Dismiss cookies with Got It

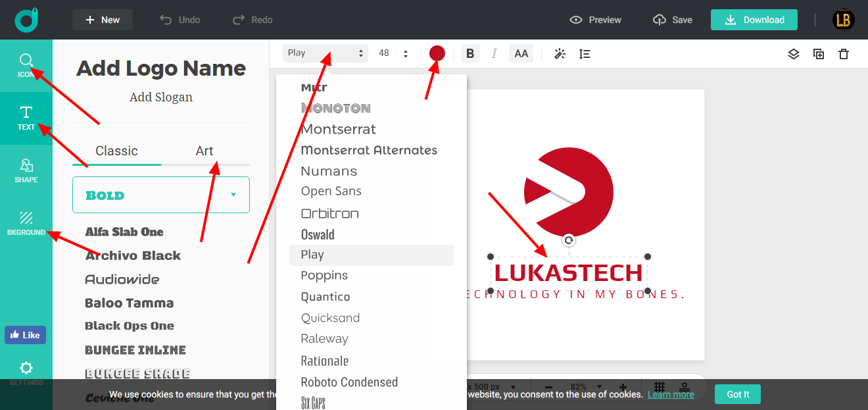pos(738,394)
